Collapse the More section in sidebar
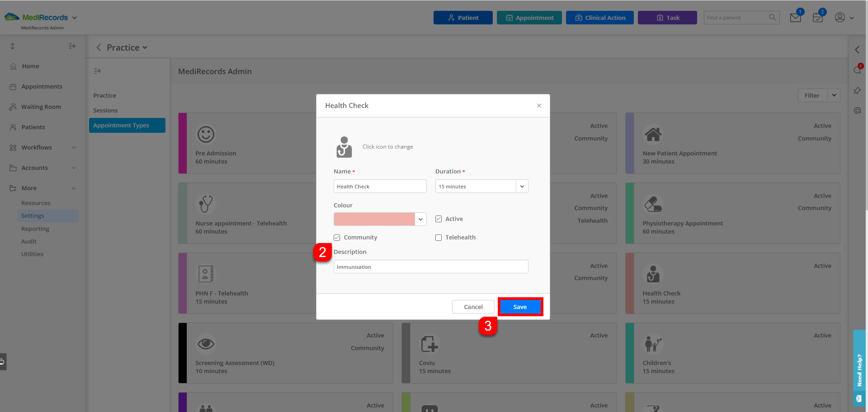Viewport: 868px width, 412px height. [x=74, y=188]
